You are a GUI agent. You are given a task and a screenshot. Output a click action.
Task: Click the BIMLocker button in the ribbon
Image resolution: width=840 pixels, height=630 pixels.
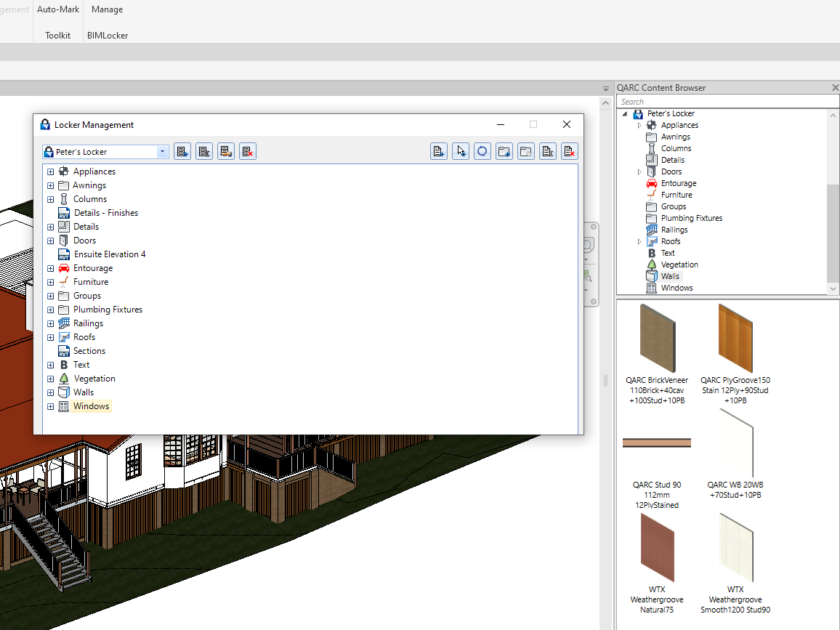pos(107,35)
